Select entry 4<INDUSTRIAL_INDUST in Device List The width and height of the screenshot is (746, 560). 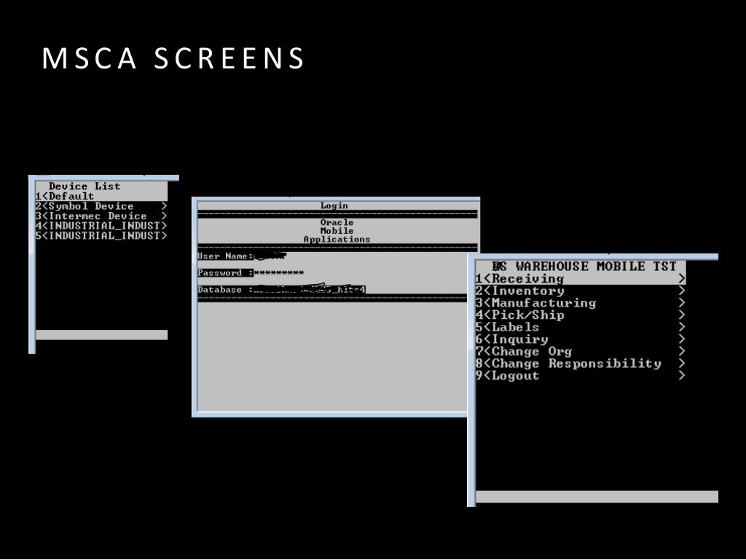[x=101, y=226]
